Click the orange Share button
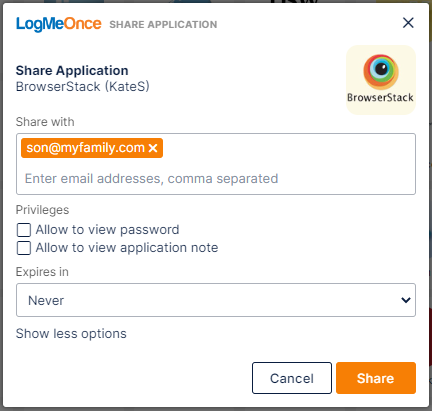The height and width of the screenshot is (411, 432). coord(376,378)
